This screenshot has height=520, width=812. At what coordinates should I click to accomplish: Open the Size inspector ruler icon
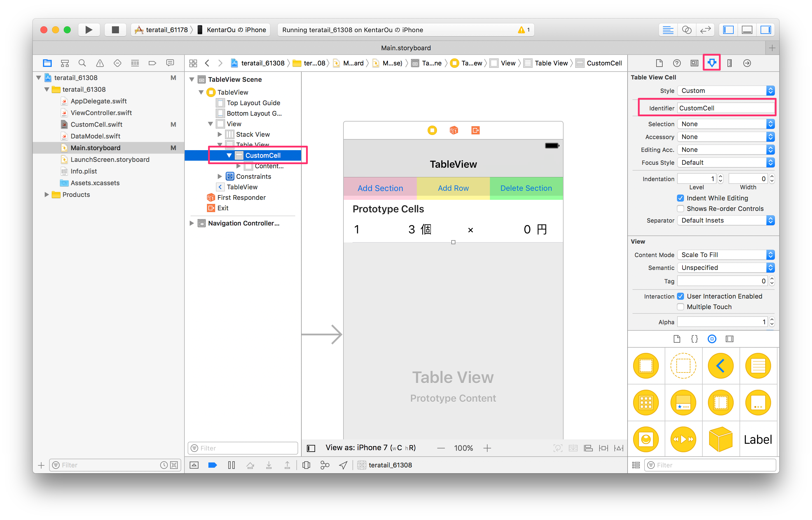[730, 63]
